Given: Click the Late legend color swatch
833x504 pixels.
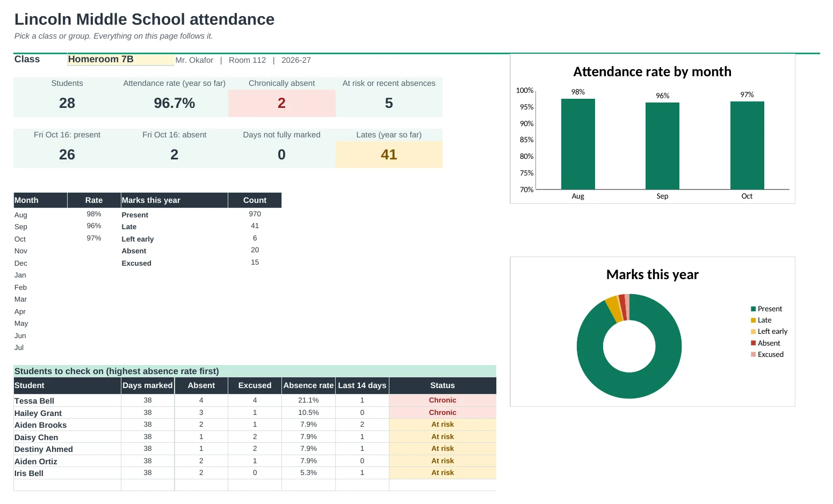Looking at the screenshot, I should click(753, 320).
